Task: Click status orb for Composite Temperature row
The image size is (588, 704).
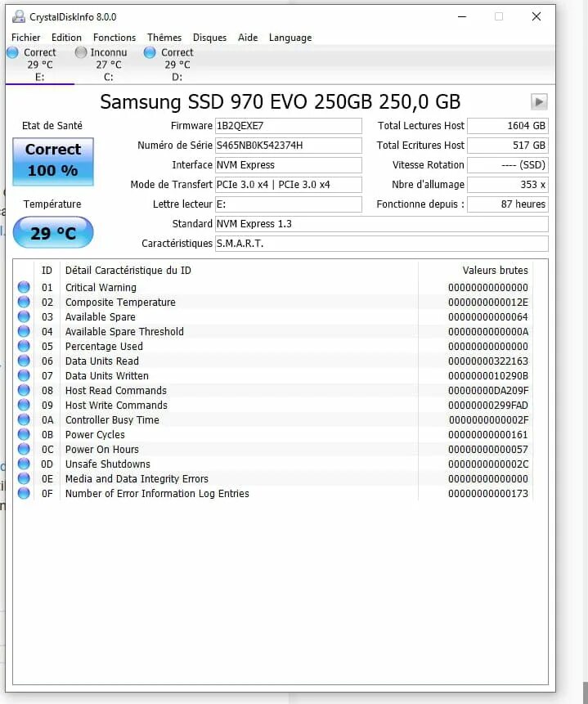Action: (24, 302)
